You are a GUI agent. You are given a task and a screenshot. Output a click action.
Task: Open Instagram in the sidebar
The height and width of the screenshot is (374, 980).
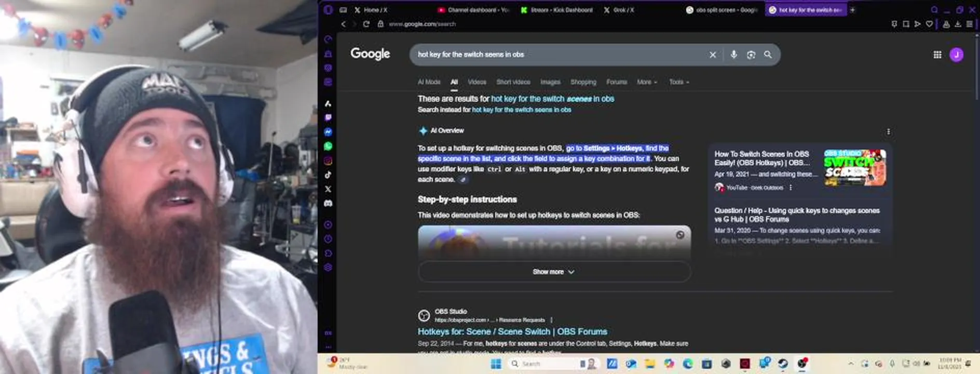click(328, 161)
